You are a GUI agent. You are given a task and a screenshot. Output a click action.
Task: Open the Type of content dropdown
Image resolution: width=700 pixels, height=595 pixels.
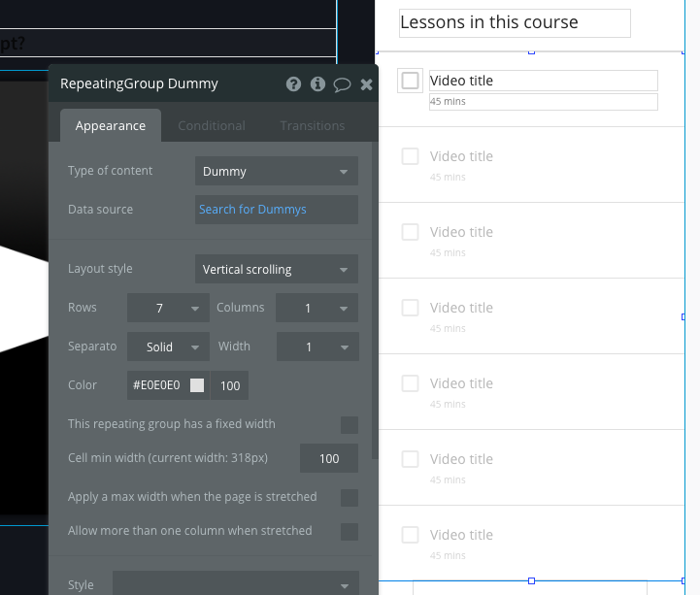[x=276, y=172]
